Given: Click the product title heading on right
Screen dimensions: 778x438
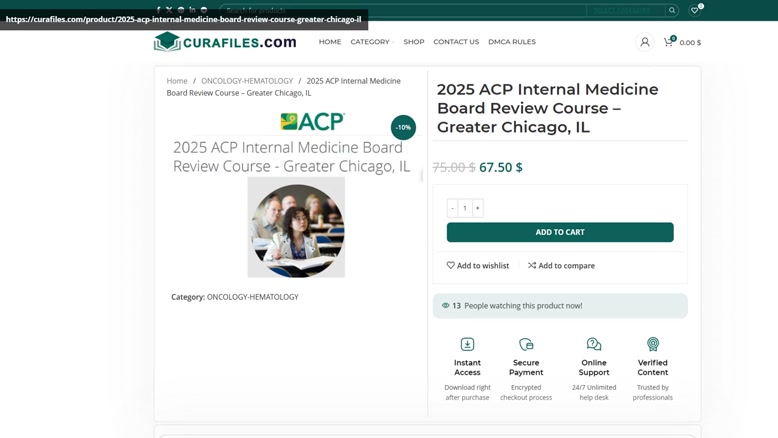Looking at the screenshot, I should pyautogui.click(x=548, y=108).
